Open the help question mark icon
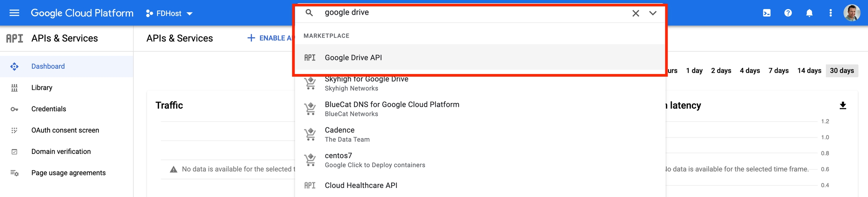Viewport: 868px width, 197px height. (x=788, y=13)
